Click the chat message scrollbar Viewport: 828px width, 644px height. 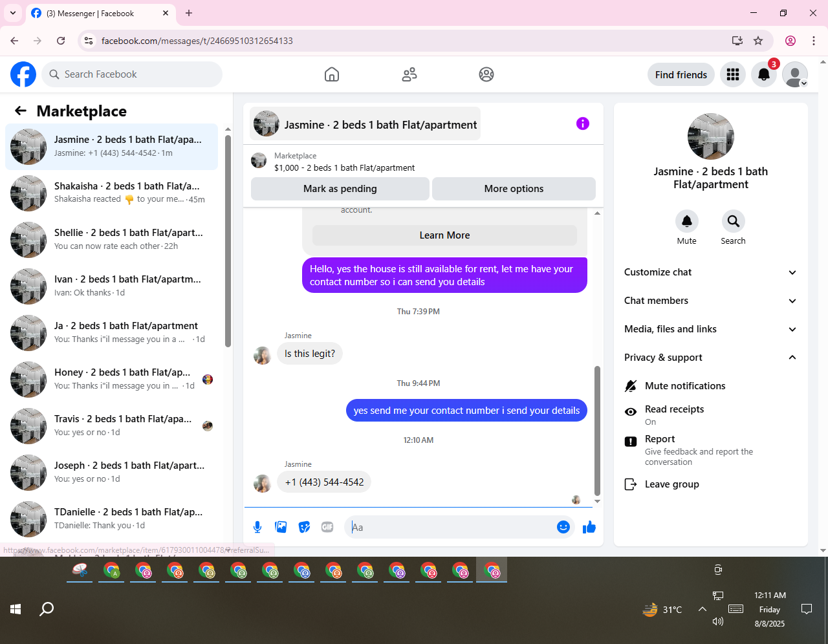(x=597, y=430)
